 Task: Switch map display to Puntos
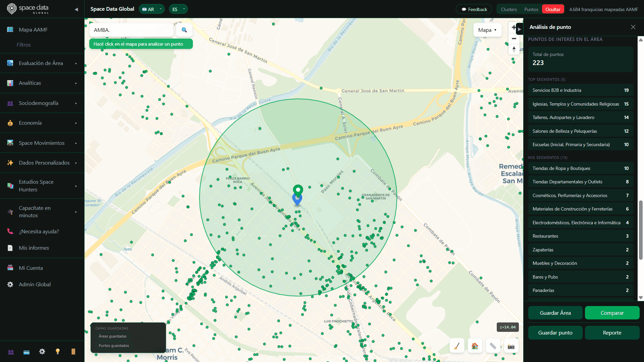pyautogui.click(x=531, y=9)
